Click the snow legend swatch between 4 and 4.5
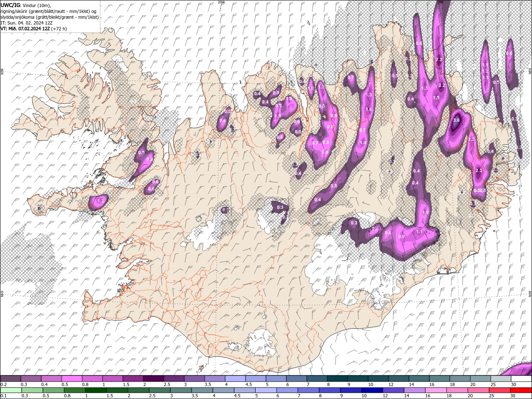The image size is (532, 399). coord(235,379)
